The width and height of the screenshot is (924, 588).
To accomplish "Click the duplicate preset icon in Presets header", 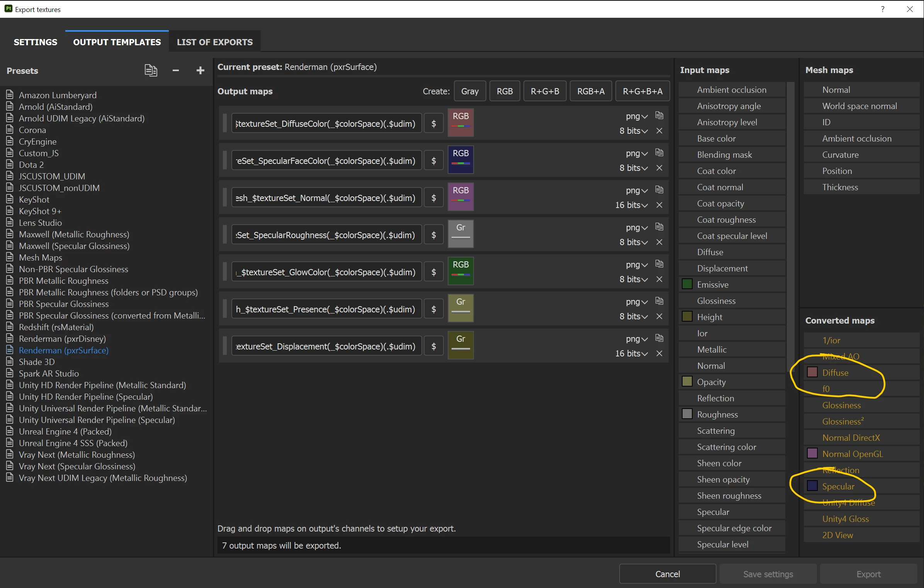I will click(x=151, y=70).
